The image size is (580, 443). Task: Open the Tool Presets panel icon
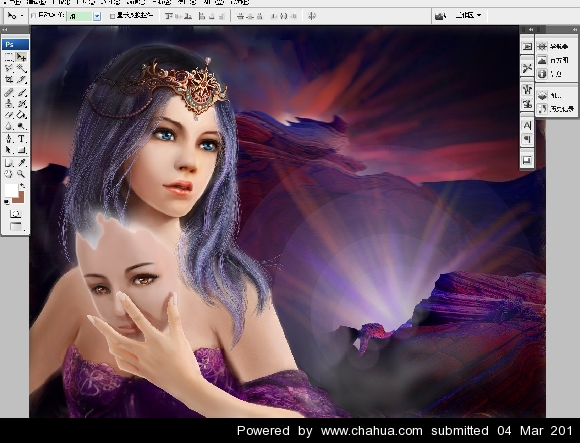(x=527, y=68)
